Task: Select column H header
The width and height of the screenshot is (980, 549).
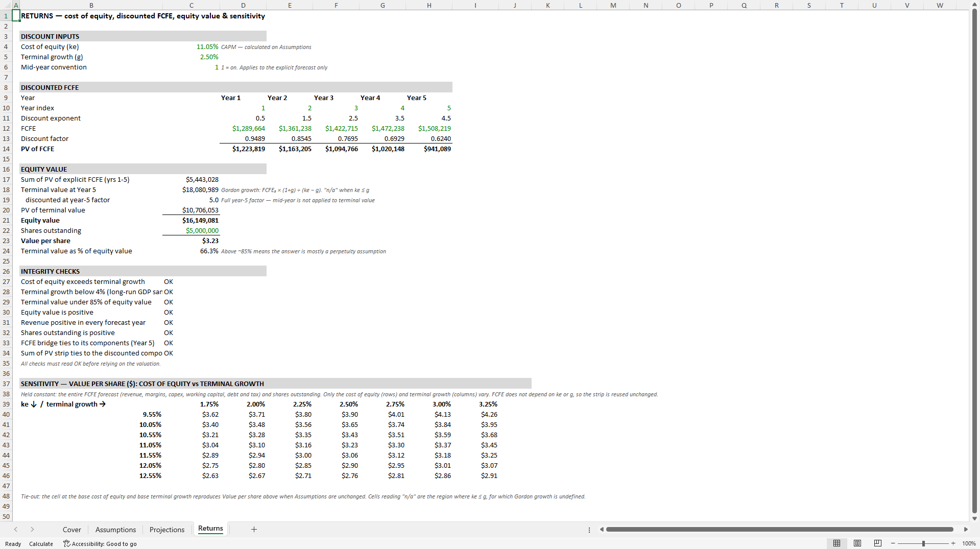Action: click(429, 6)
